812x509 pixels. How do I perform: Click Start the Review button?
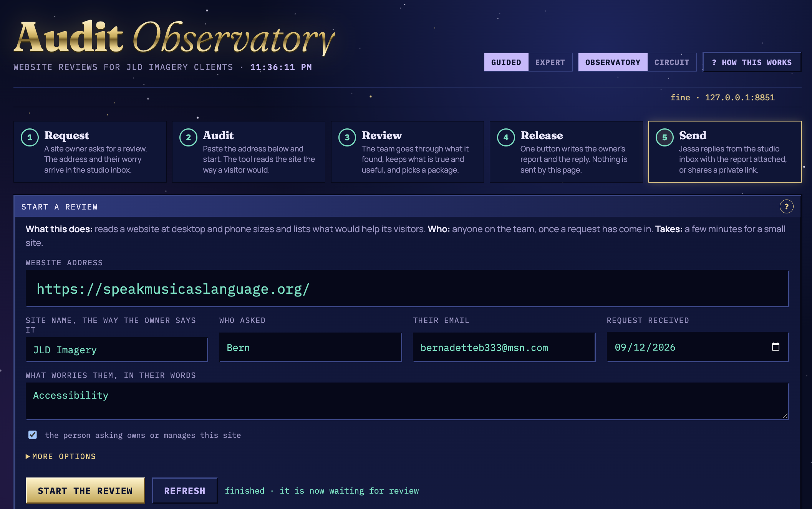point(85,491)
